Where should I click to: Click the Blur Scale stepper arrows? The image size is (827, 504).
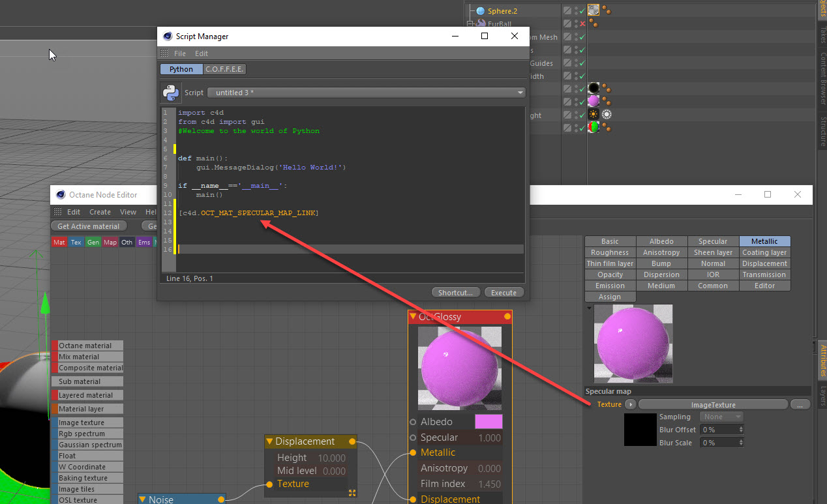tap(740, 443)
